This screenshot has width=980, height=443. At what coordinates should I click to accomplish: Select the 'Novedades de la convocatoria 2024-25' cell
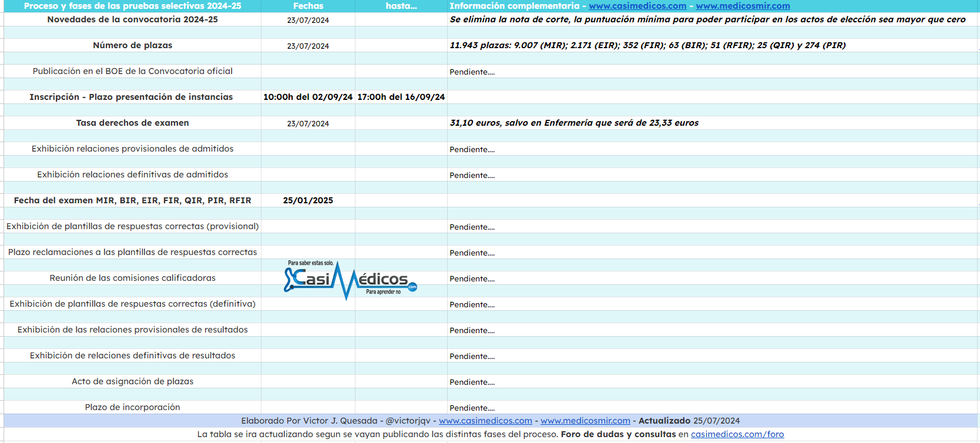133,19
